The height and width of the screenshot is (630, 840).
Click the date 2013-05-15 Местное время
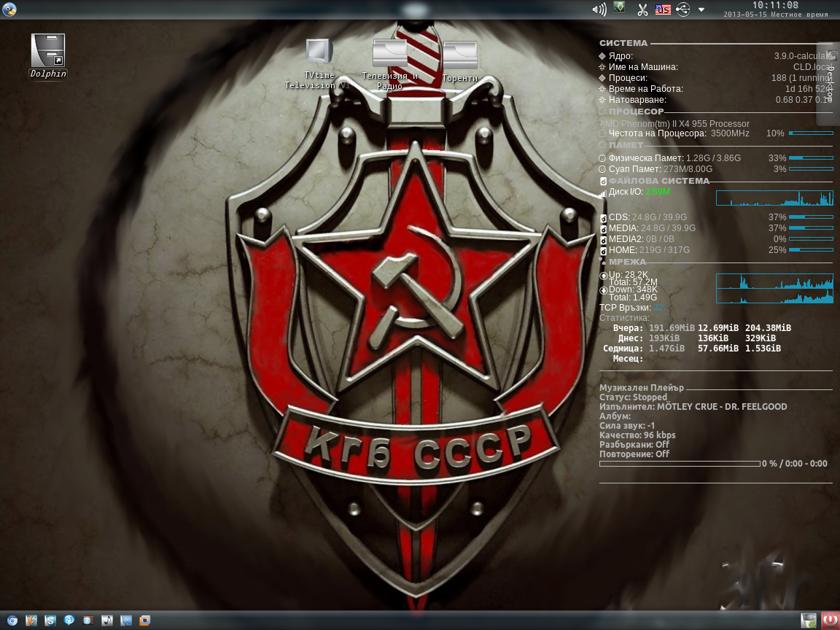pos(776,15)
